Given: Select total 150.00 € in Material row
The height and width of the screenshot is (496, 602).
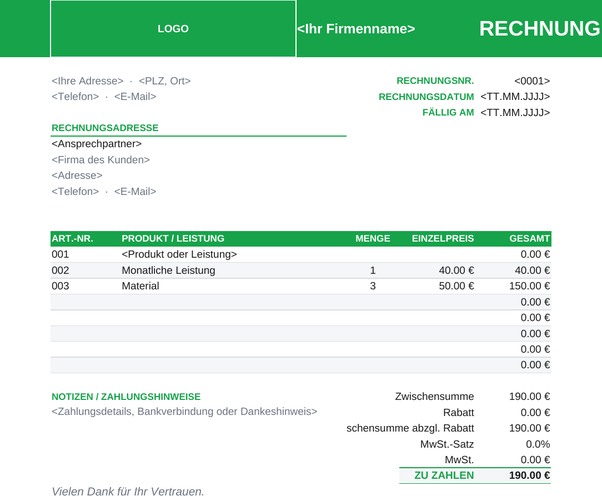Looking at the screenshot, I should coord(529,286).
